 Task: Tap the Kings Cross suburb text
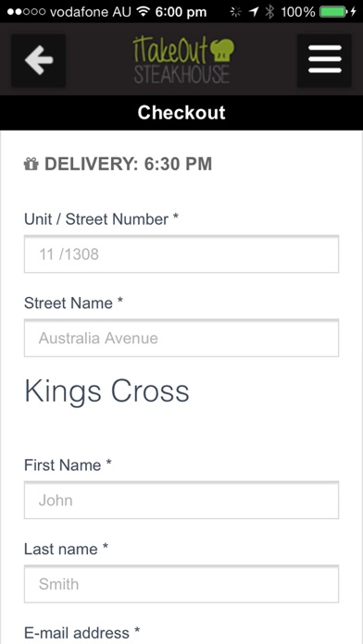(x=106, y=392)
